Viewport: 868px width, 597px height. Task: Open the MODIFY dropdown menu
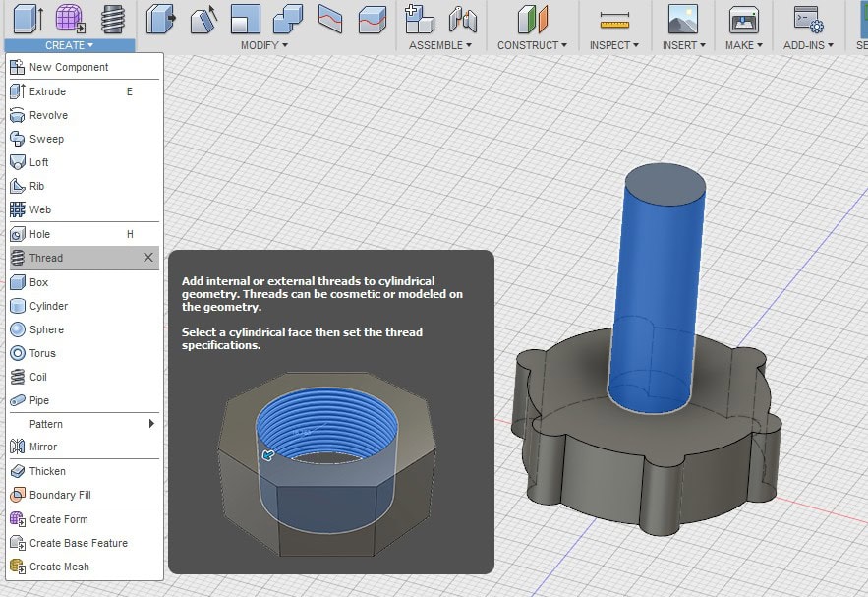point(264,45)
